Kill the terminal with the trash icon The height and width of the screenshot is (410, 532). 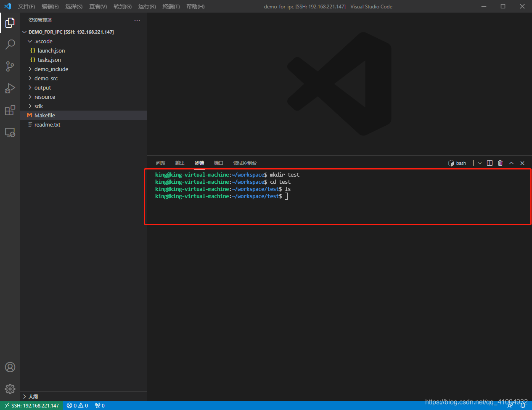pos(500,163)
